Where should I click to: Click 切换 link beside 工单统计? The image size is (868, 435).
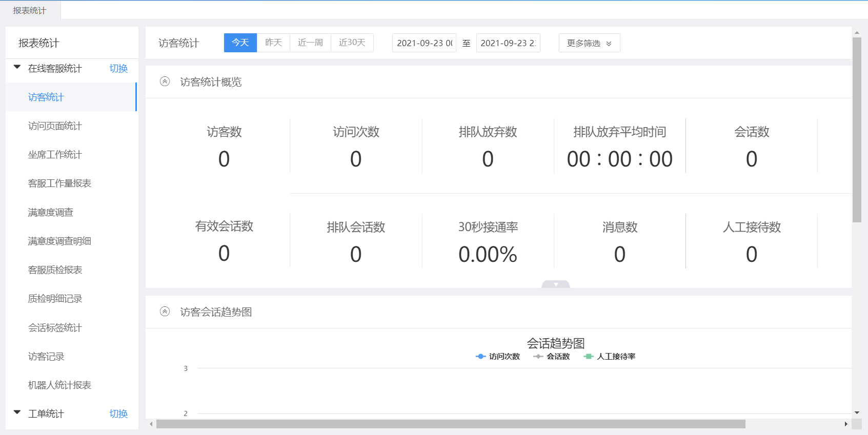118,414
